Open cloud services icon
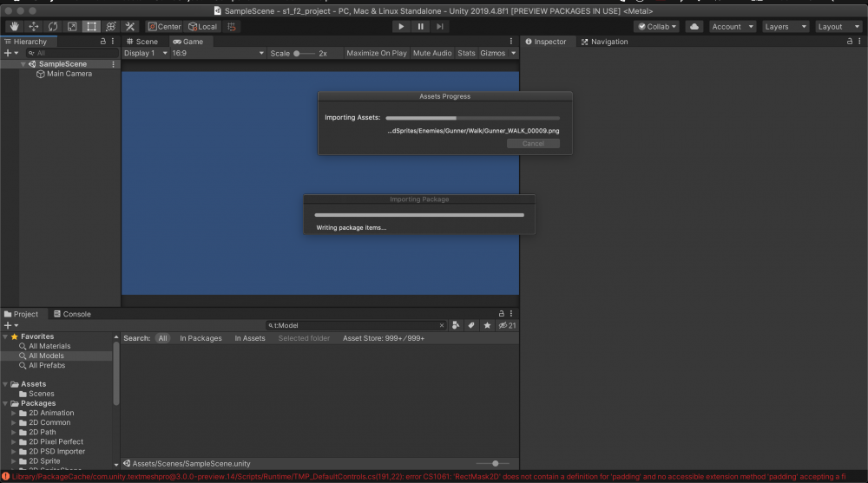This screenshot has width=868, height=483. [x=694, y=27]
